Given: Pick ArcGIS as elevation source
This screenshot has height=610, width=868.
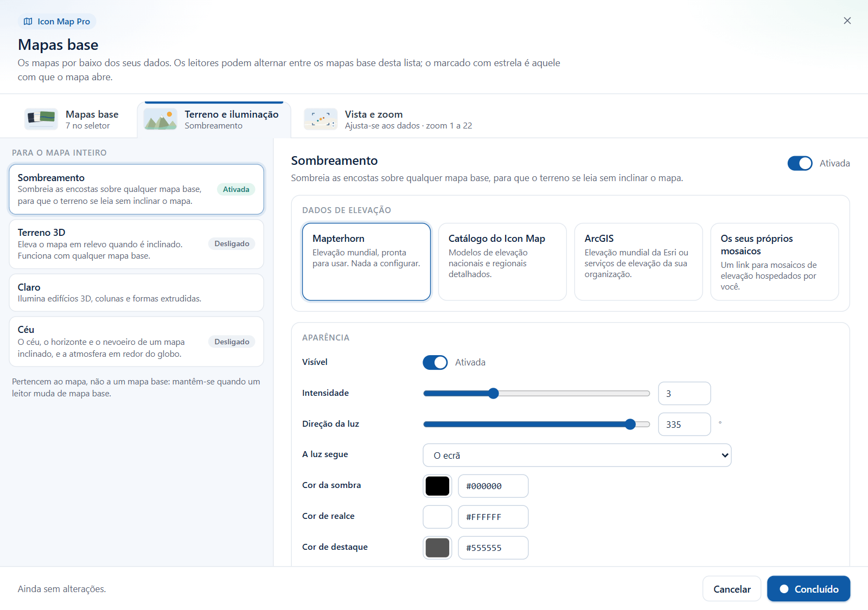Looking at the screenshot, I should (x=639, y=261).
